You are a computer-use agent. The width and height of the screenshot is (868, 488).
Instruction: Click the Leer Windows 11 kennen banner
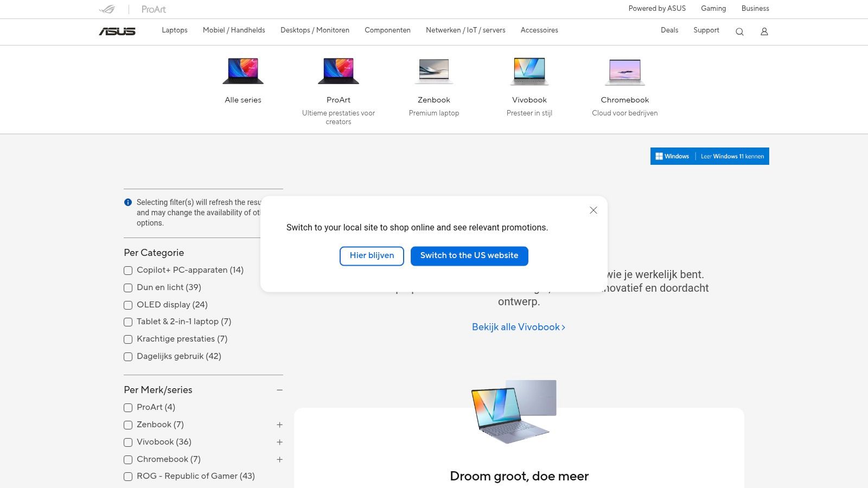coord(732,156)
